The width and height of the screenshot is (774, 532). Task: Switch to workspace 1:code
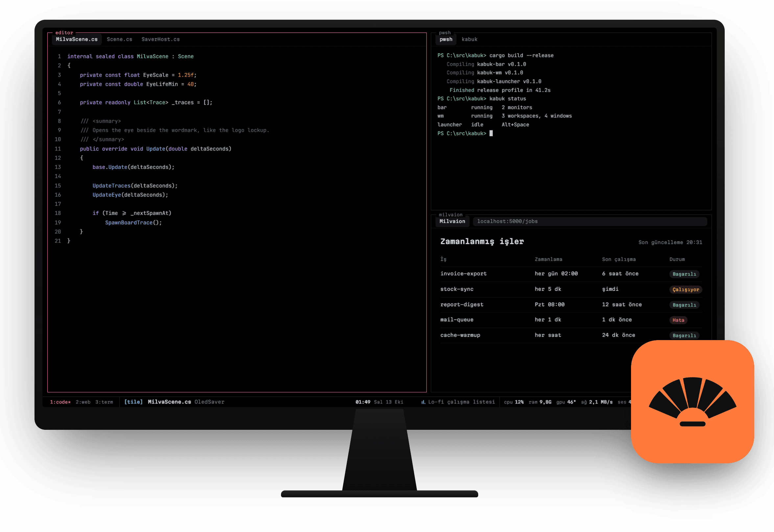60,402
